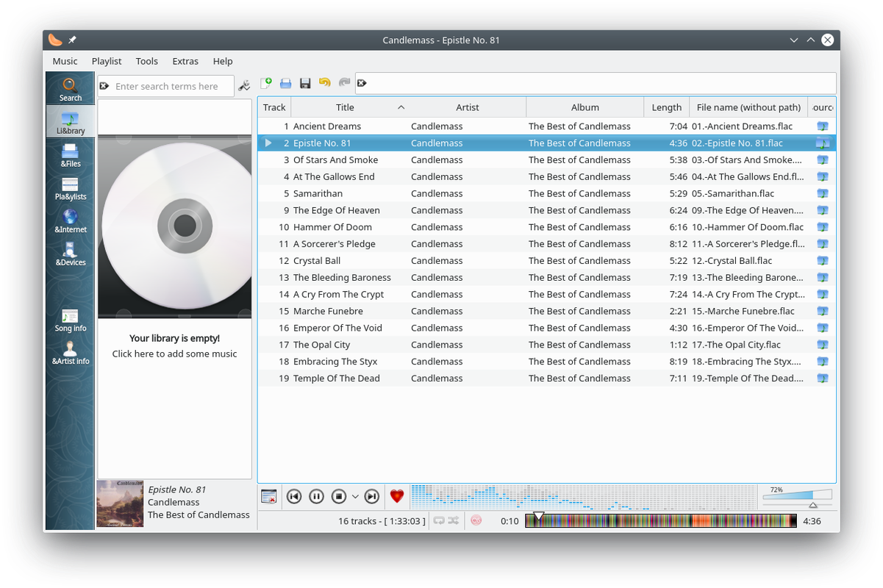Sort by the Track column header
Image resolution: width=883 pixels, height=588 pixels.
[x=274, y=107]
